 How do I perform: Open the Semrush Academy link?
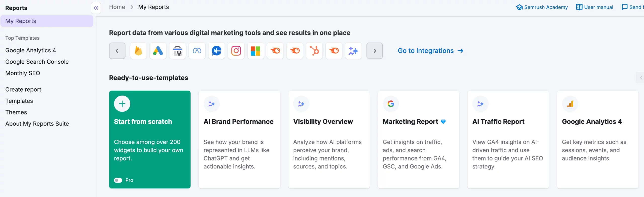coord(542,7)
